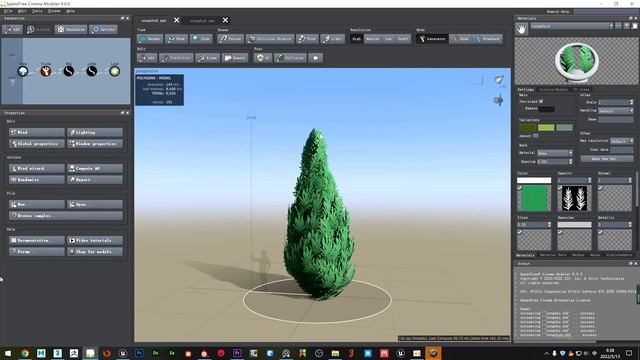Switch to the Displacements tab
Viewport: 640px width, 360px height.
point(619,255)
